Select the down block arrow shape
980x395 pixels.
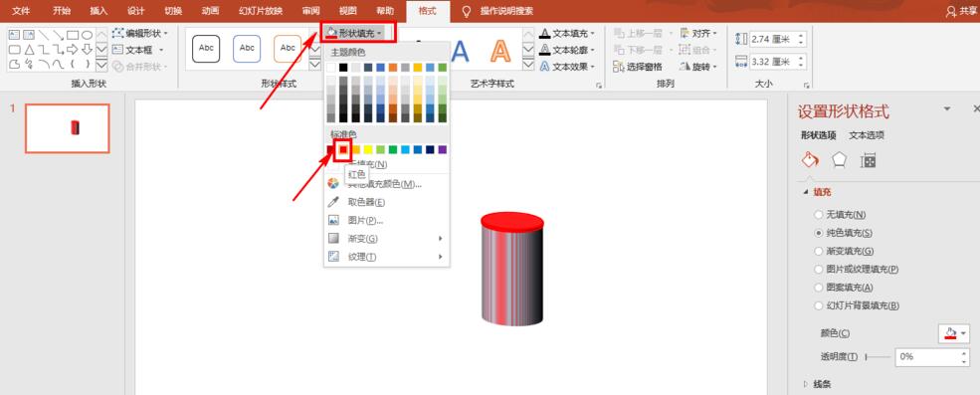pos(87,50)
